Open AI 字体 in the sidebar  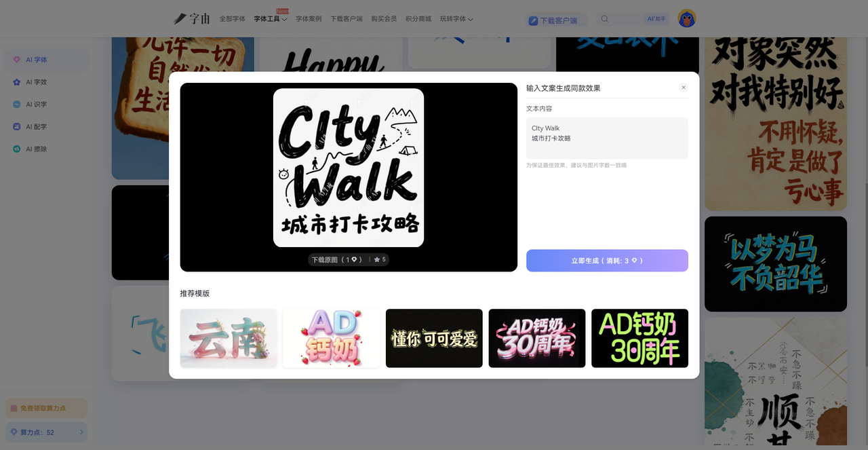(x=37, y=60)
